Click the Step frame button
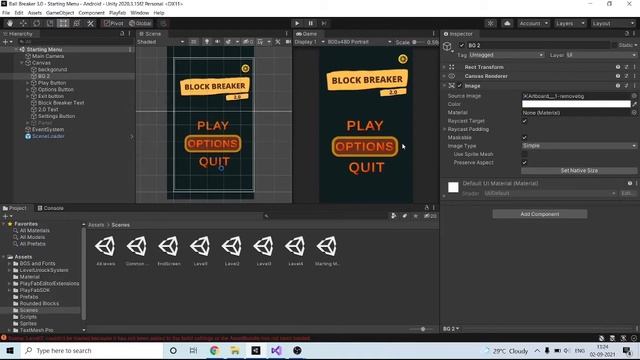Screen dimensions: 640x360 (x=324, y=23)
